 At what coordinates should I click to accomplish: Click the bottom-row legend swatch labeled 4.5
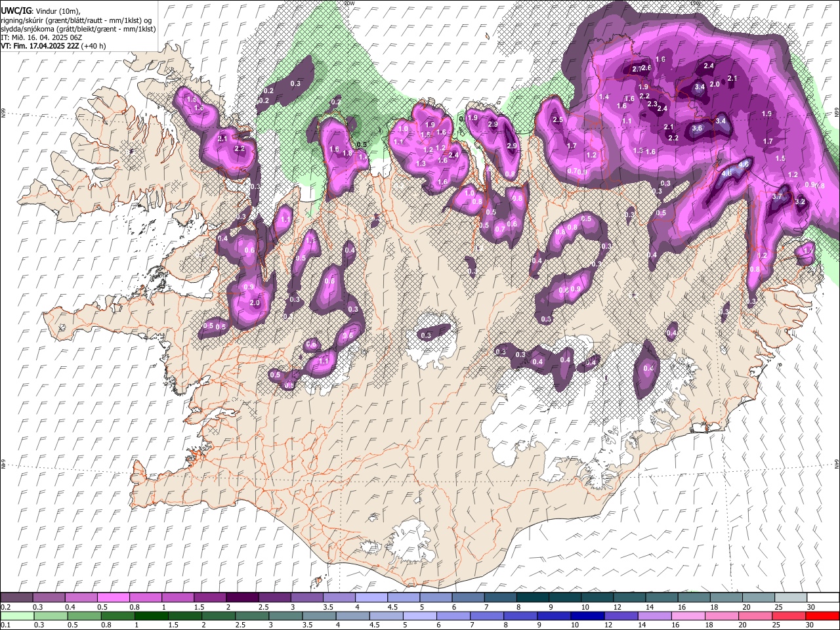[x=386, y=616]
